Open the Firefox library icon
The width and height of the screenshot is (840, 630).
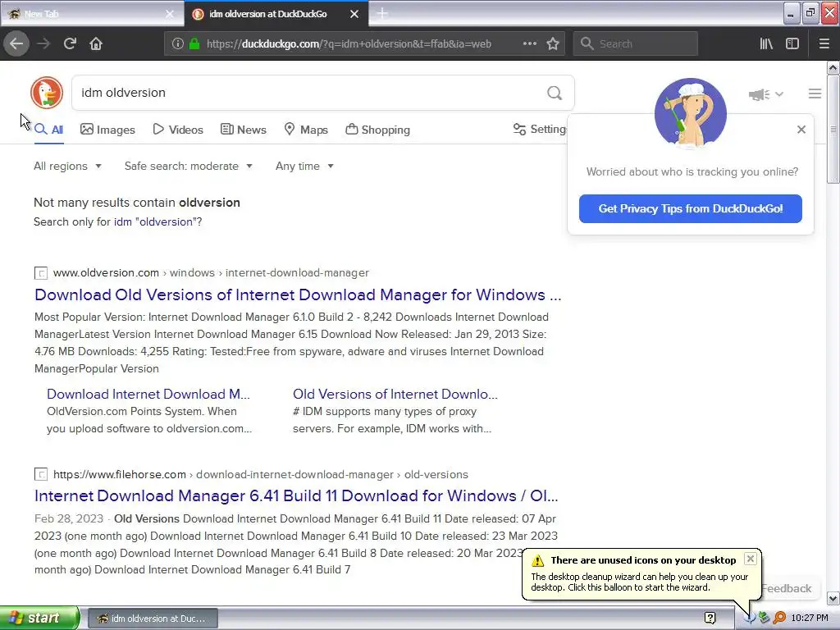pyautogui.click(x=766, y=44)
